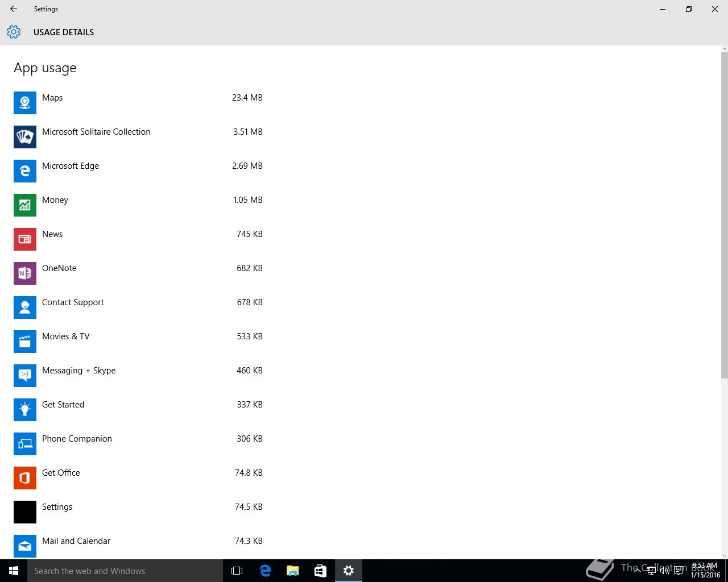The width and height of the screenshot is (728, 582).
Task: Click the 3.51 MB usage value
Action: [248, 132]
